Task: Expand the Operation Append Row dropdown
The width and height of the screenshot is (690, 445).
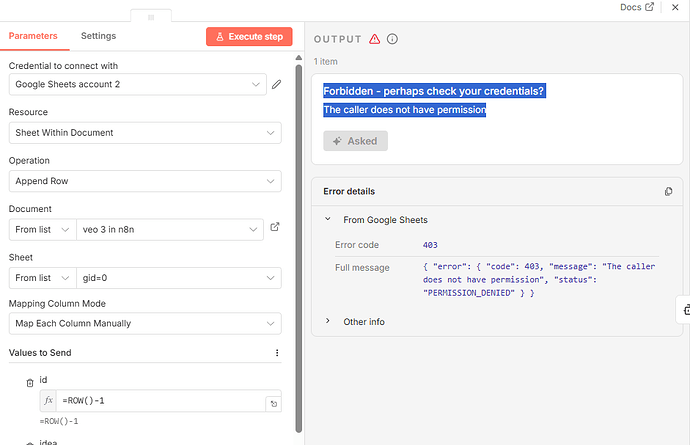Action: point(145,181)
